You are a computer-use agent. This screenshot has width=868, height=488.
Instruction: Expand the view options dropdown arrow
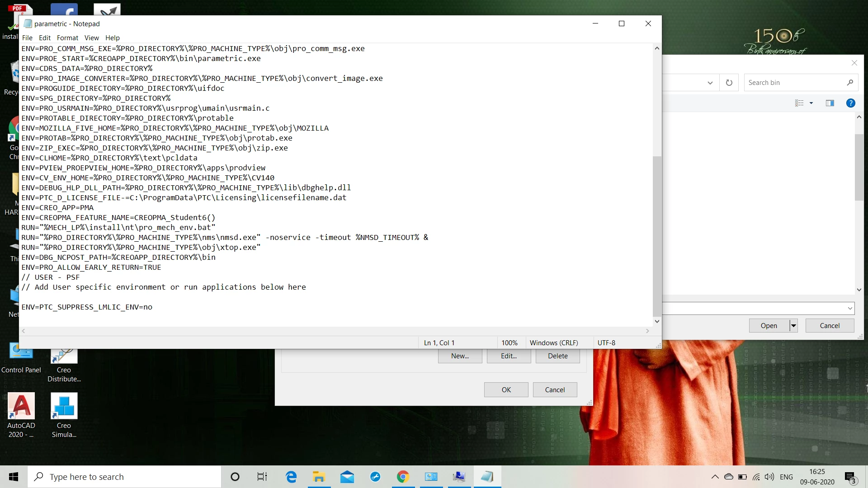coord(811,103)
